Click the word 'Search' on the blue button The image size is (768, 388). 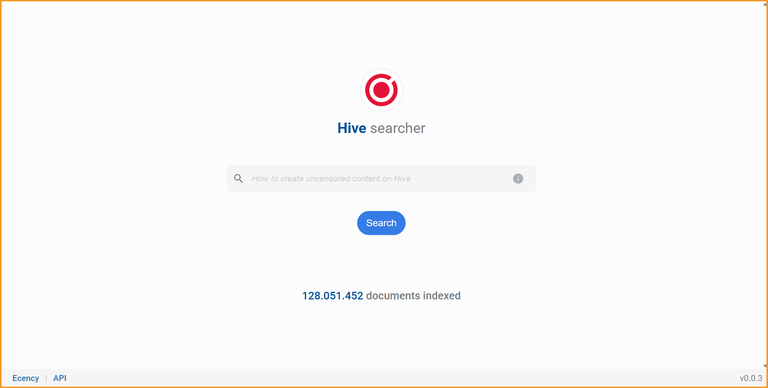tap(381, 223)
